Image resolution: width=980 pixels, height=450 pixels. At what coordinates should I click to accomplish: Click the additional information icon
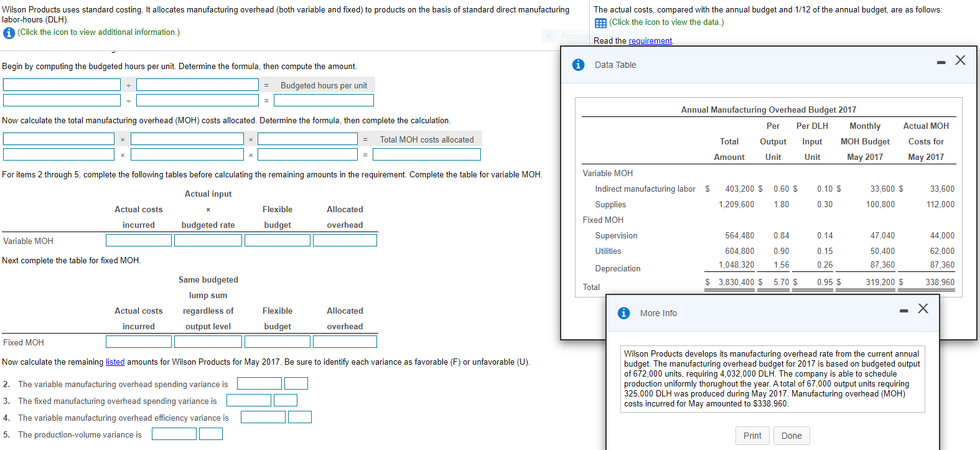9,33
